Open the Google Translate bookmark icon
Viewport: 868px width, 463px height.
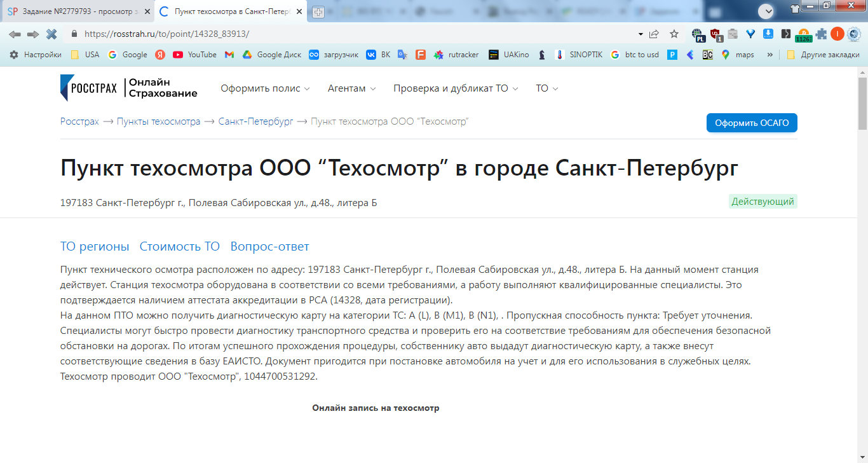(x=402, y=55)
